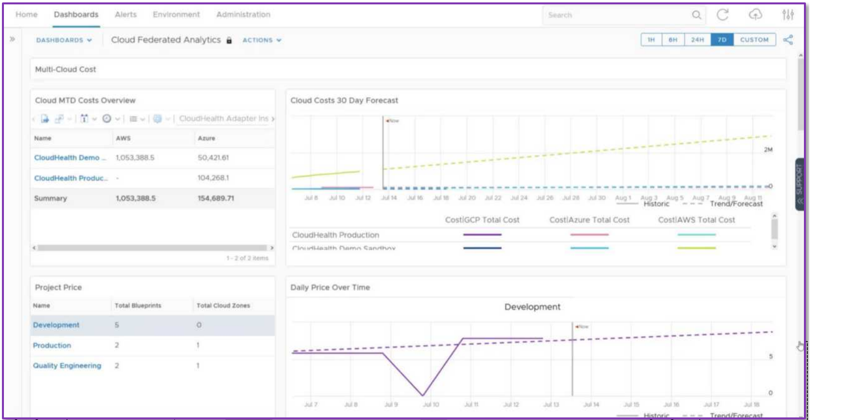This screenshot has width=868, height=420.
Task: Open the Quality Engineering project link
Action: pos(67,366)
